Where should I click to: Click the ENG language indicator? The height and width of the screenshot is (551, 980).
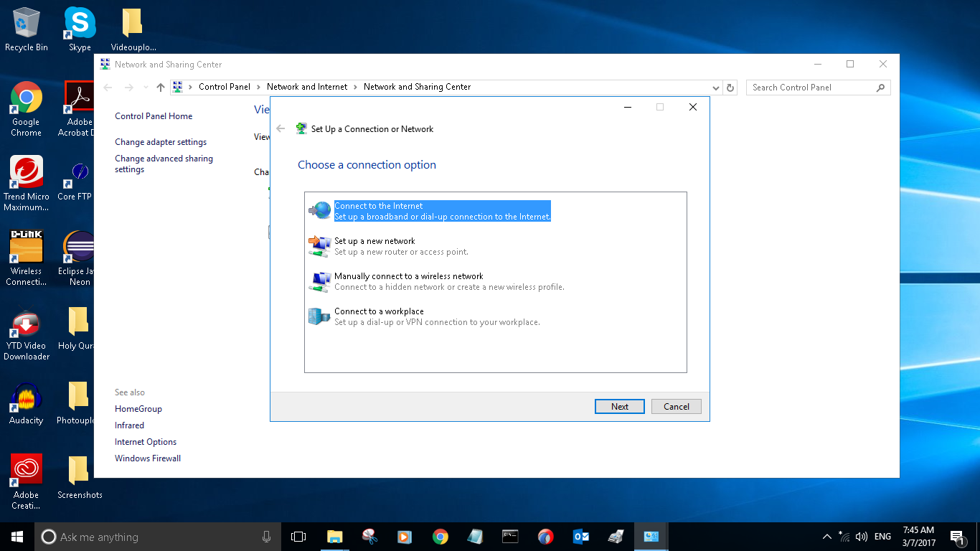pos(883,537)
